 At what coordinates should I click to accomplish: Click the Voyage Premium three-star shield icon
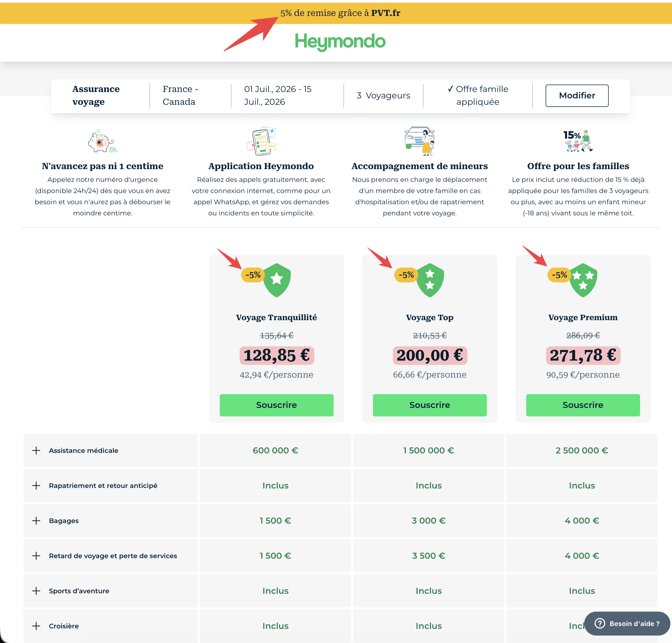(584, 280)
